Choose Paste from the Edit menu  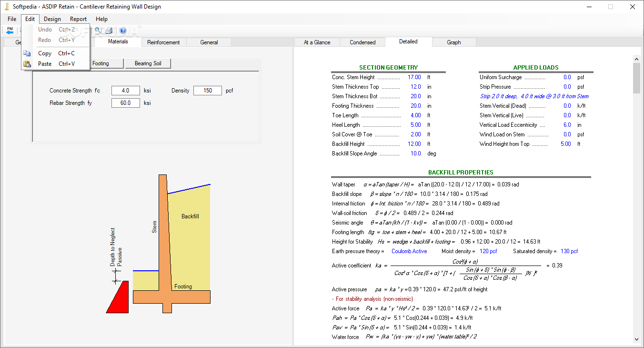click(56, 64)
